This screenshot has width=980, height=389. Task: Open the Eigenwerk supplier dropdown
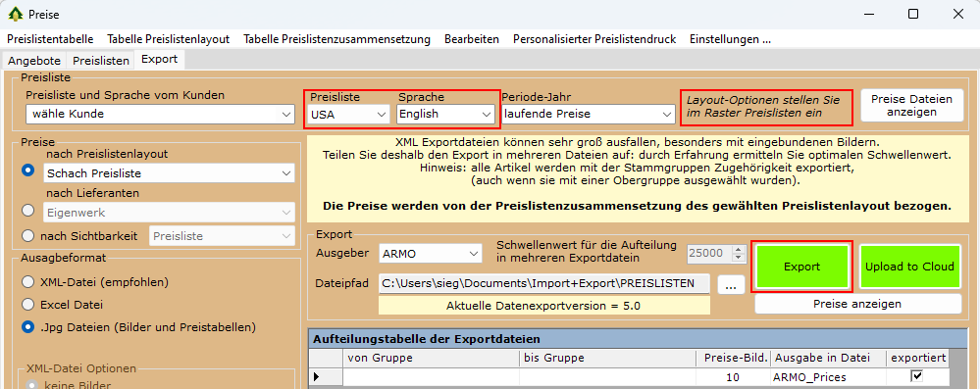pos(170,213)
